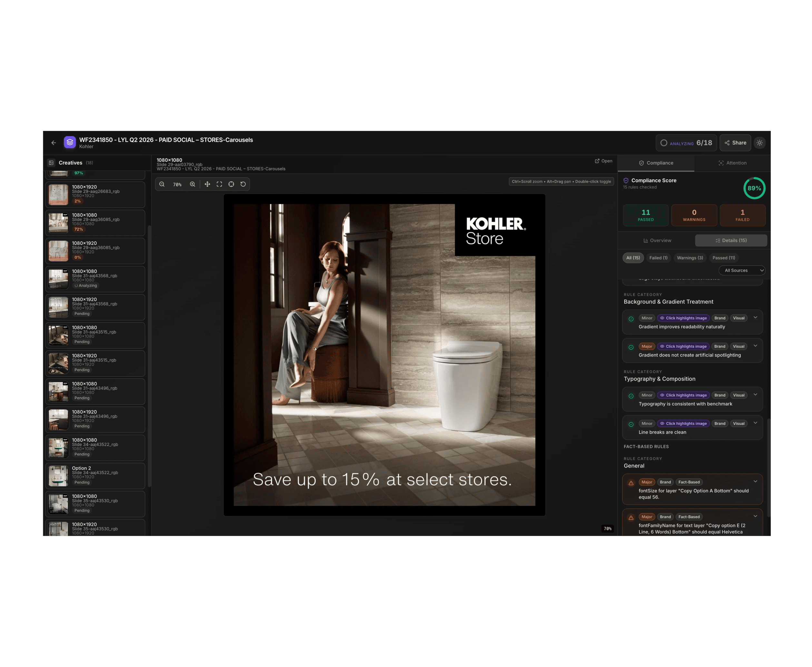Click the '1 Failed' summary card
812x667 pixels.
pyautogui.click(x=743, y=215)
